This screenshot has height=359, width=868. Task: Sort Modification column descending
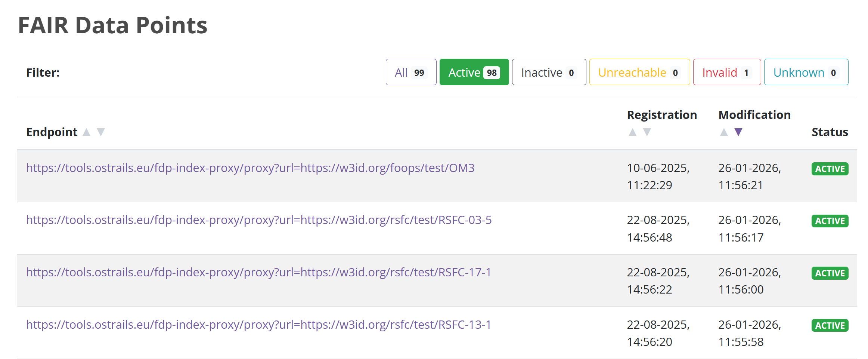click(x=738, y=132)
